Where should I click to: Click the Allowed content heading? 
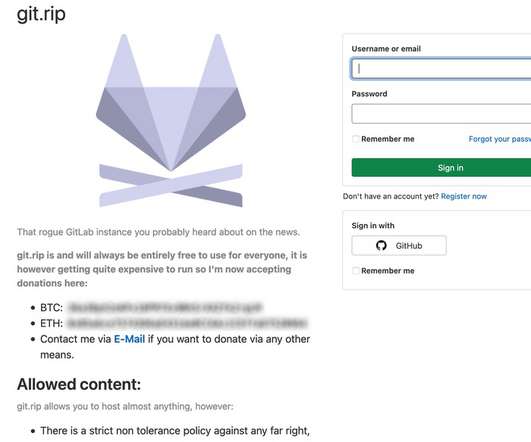(79, 384)
